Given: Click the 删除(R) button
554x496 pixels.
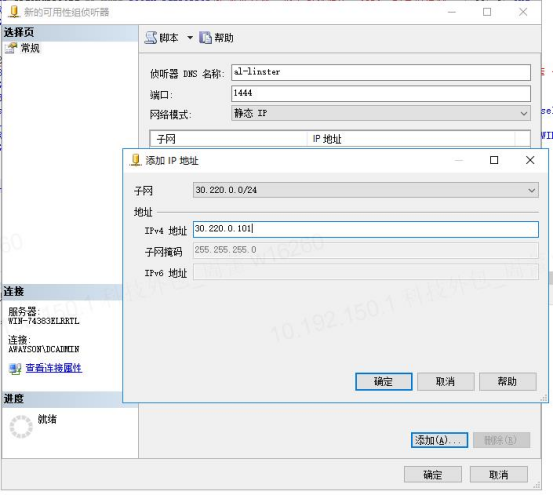Looking at the screenshot, I should 501,440.
